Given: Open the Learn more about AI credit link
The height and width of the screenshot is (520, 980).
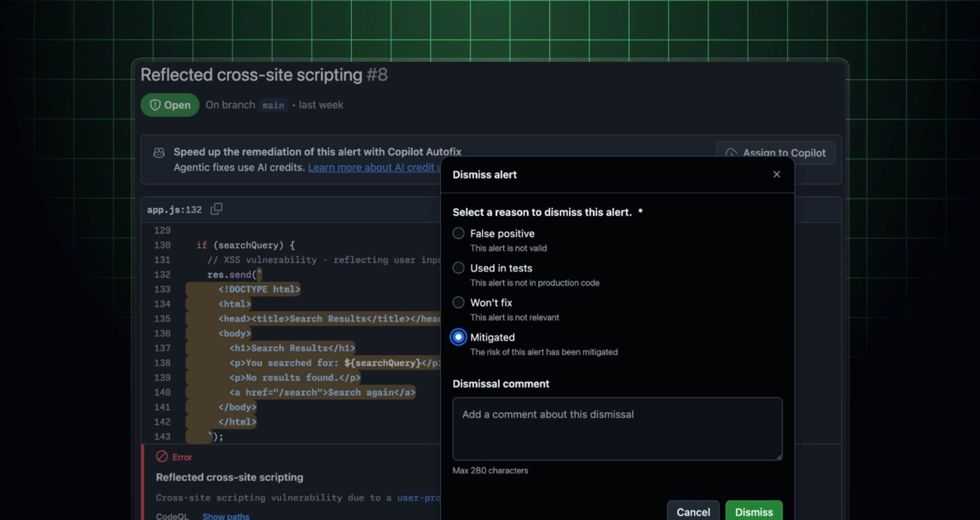Looking at the screenshot, I should (x=374, y=167).
